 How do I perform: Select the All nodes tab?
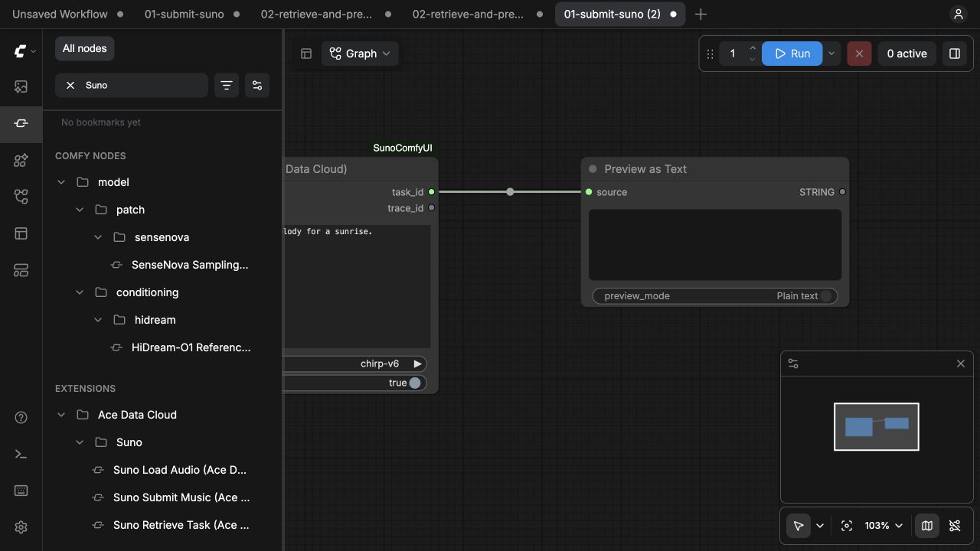point(84,48)
